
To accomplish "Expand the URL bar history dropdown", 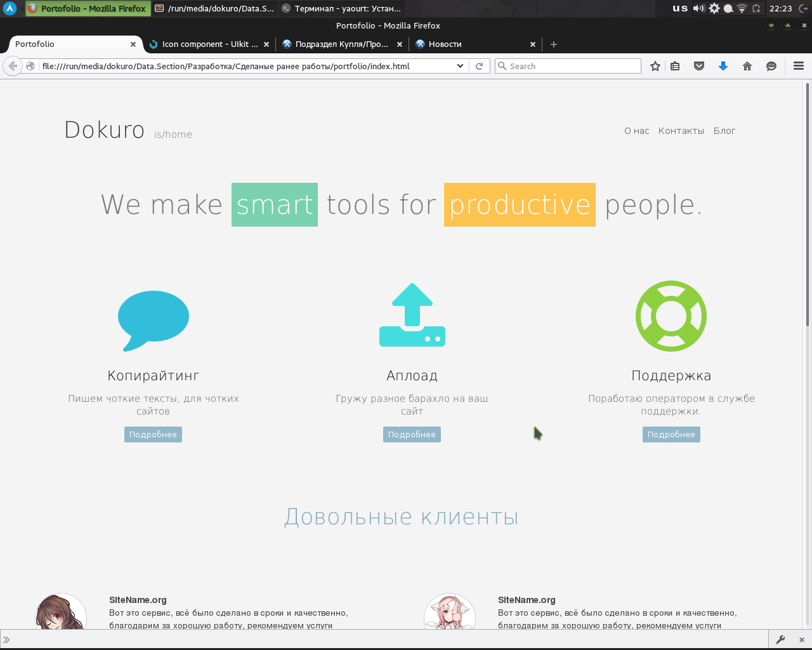I will (x=460, y=66).
